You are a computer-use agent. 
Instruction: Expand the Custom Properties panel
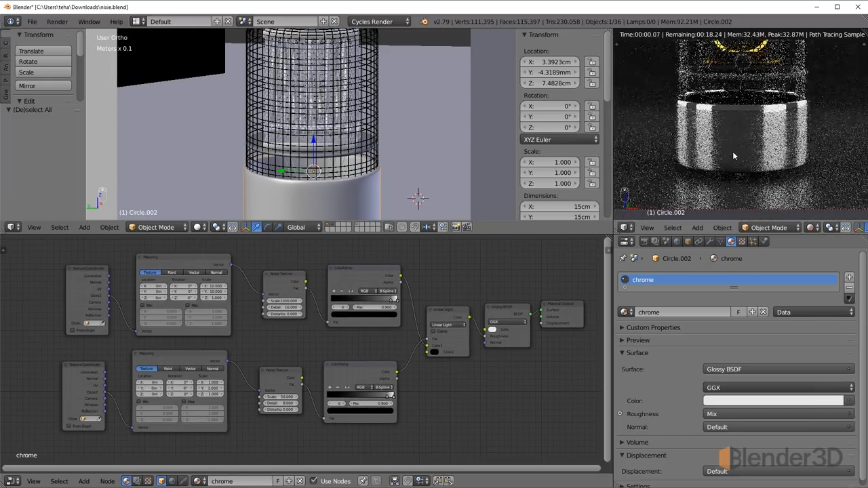coord(652,327)
